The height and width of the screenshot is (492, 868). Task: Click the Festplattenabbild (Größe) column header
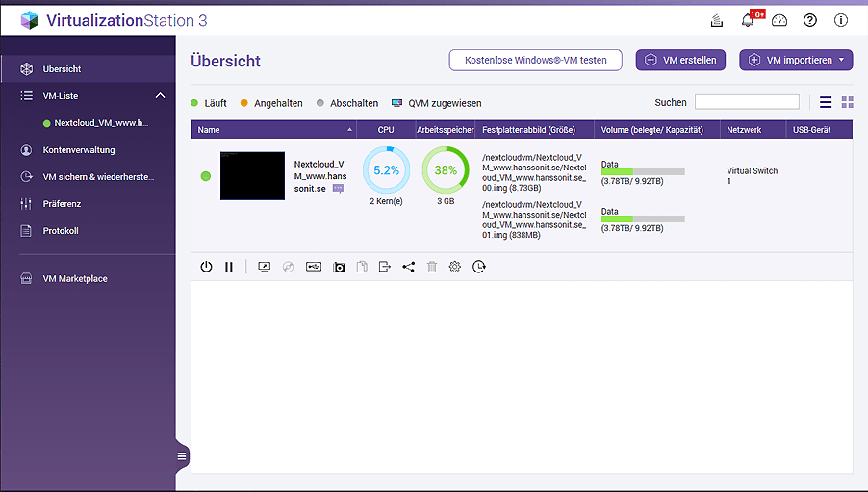534,130
